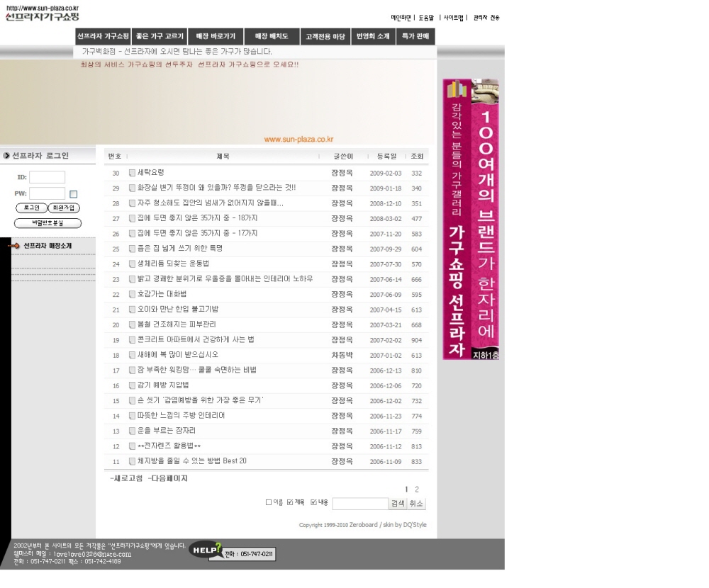Tick the checkbox next to the PW field

pyautogui.click(x=73, y=194)
